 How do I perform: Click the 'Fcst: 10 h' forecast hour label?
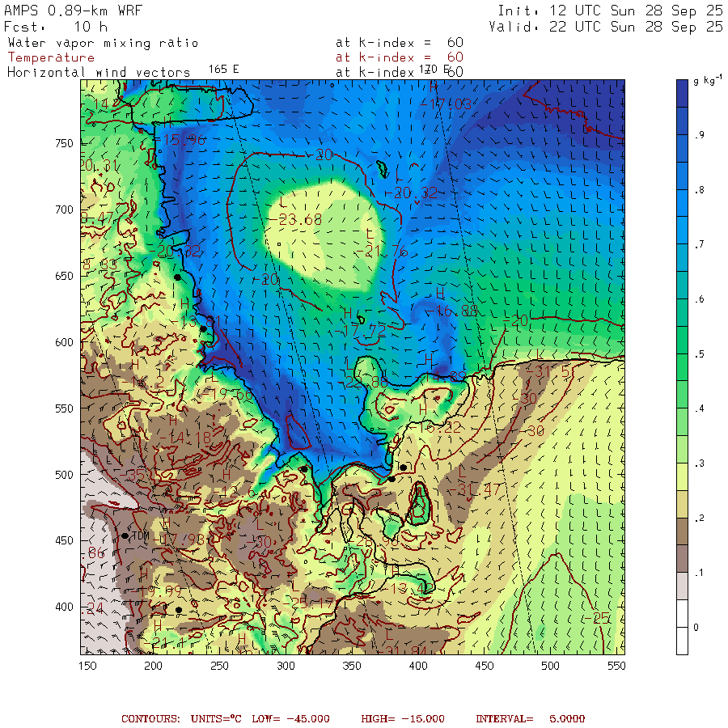tap(56, 27)
